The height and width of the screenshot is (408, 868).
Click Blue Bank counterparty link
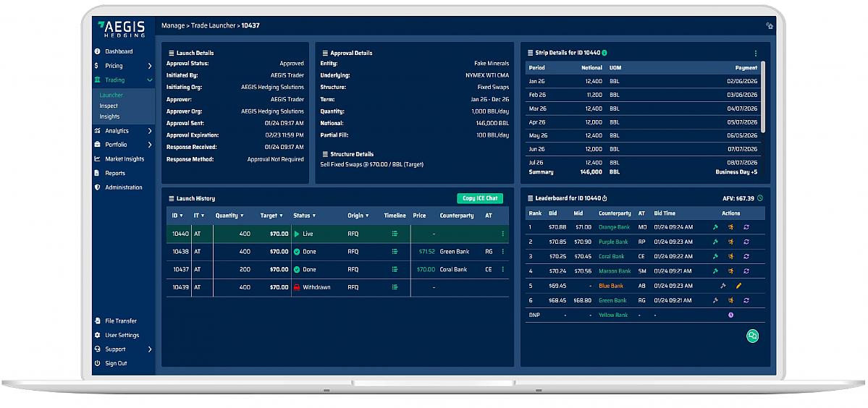pyautogui.click(x=610, y=286)
